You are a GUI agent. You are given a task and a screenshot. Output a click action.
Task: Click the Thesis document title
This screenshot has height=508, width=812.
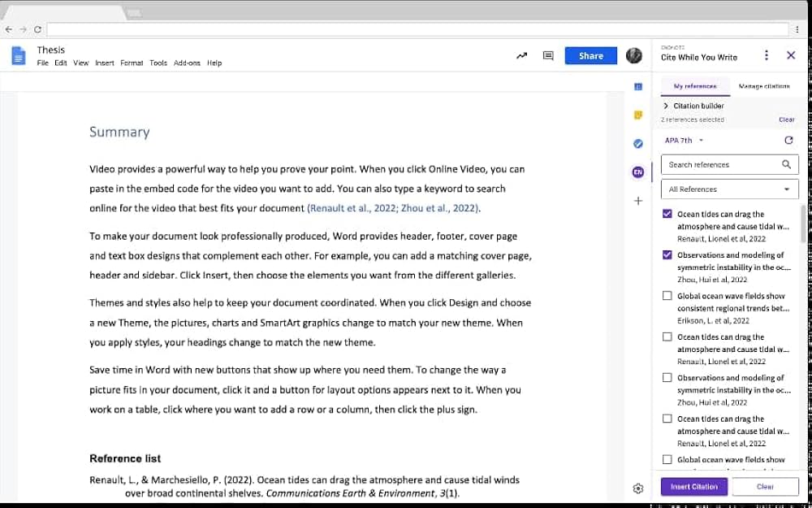(x=50, y=50)
